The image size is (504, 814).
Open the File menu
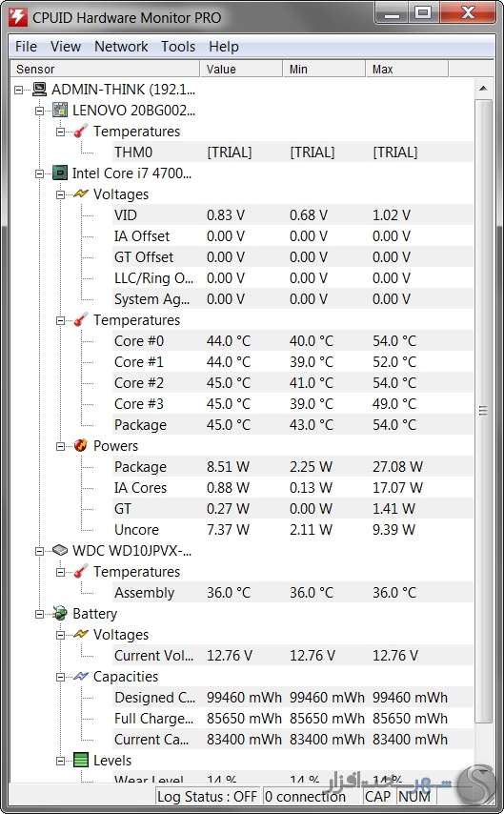(x=26, y=47)
